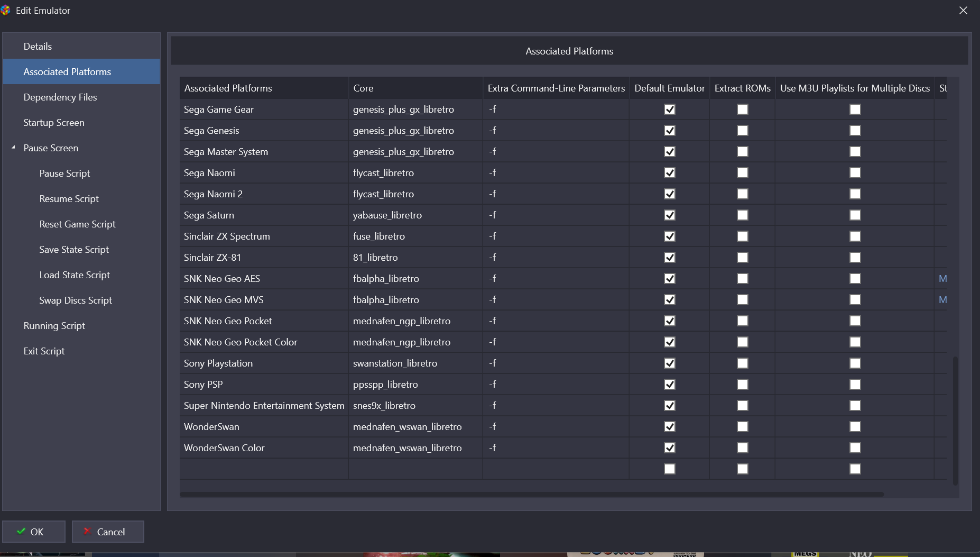This screenshot has width=980, height=557.
Task: Toggle Default Emulator for Sega Game Gear
Action: click(670, 109)
